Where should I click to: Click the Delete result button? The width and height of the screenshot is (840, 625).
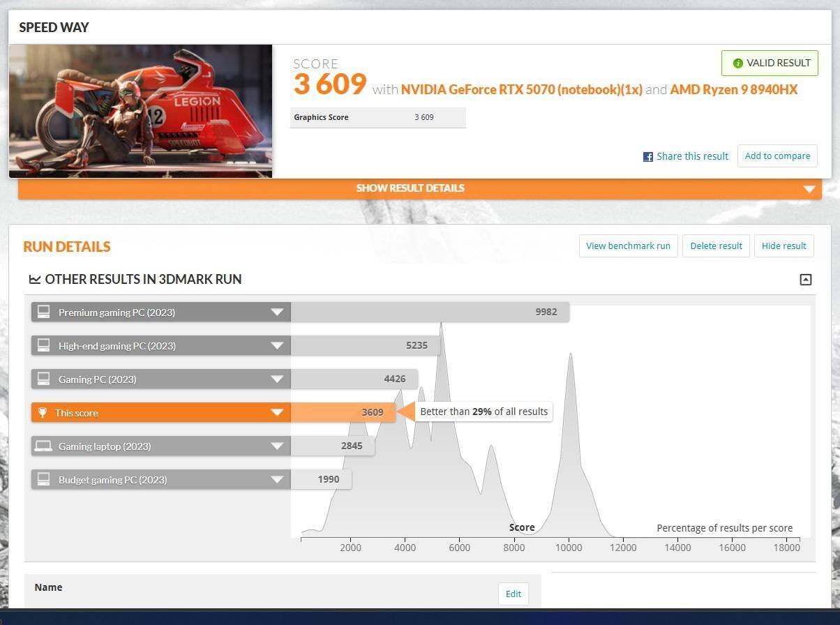716,246
